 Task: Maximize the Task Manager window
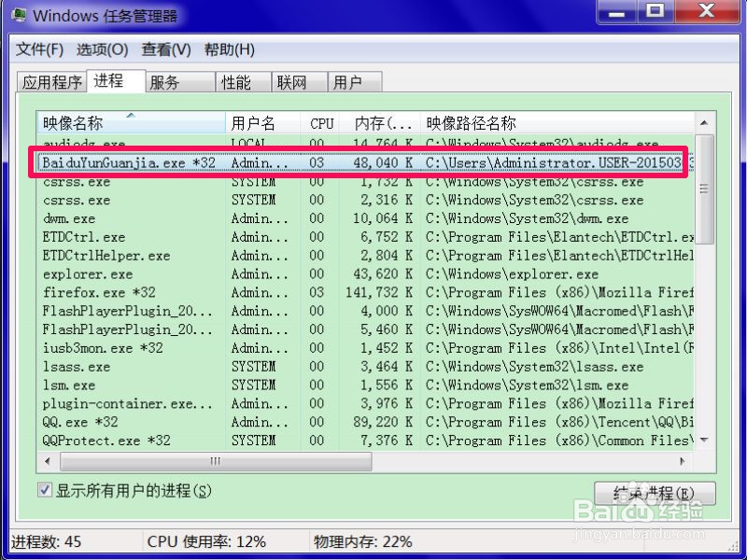(655, 11)
